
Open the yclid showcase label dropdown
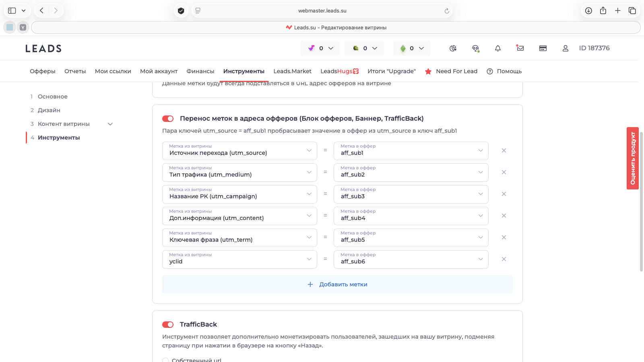point(239,259)
